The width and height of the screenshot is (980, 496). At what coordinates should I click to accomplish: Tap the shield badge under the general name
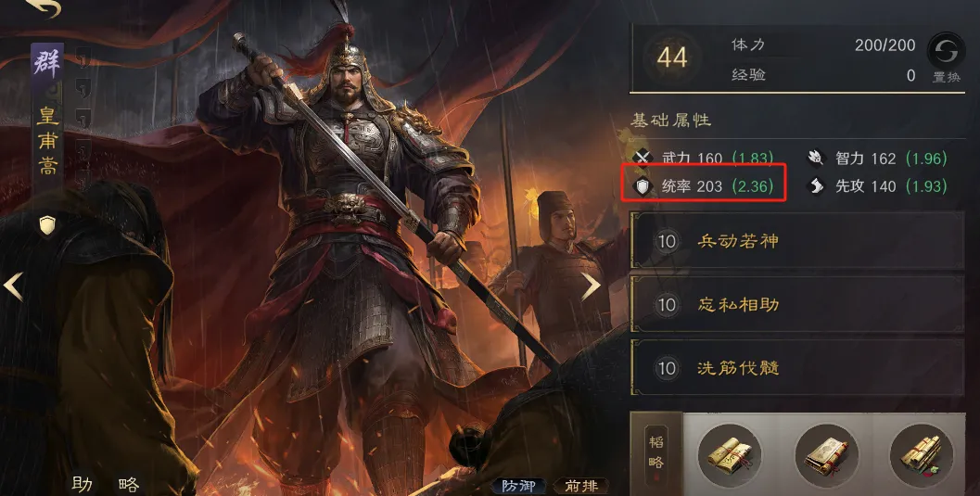[48, 225]
